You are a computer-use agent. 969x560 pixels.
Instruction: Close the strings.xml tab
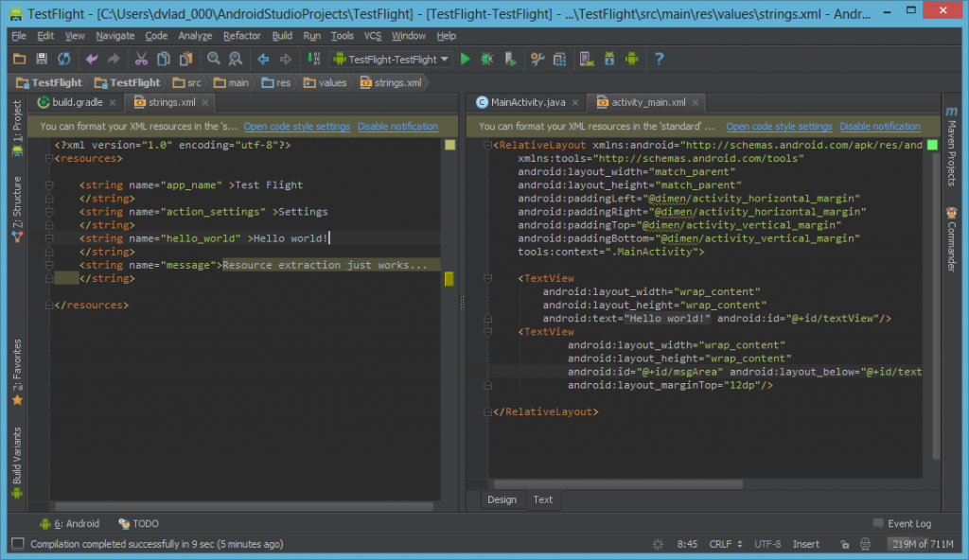pyautogui.click(x=205, y=102)
